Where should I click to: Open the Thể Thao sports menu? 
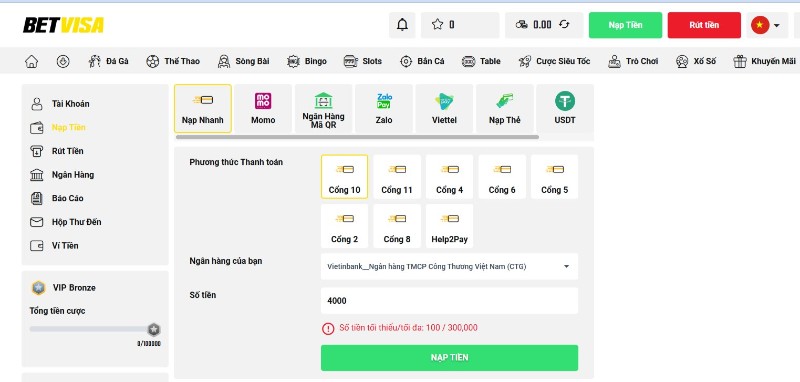point(173,61)
